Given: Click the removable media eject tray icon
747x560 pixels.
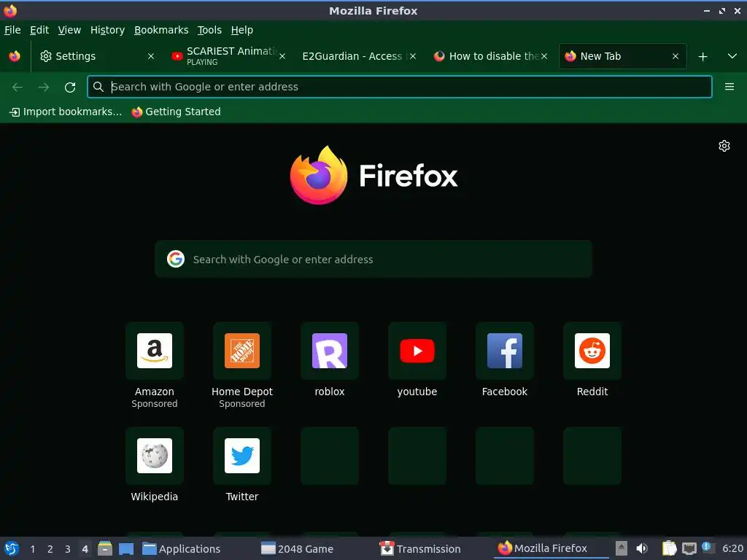Looking at the screenshot, I should pos(622,548).
